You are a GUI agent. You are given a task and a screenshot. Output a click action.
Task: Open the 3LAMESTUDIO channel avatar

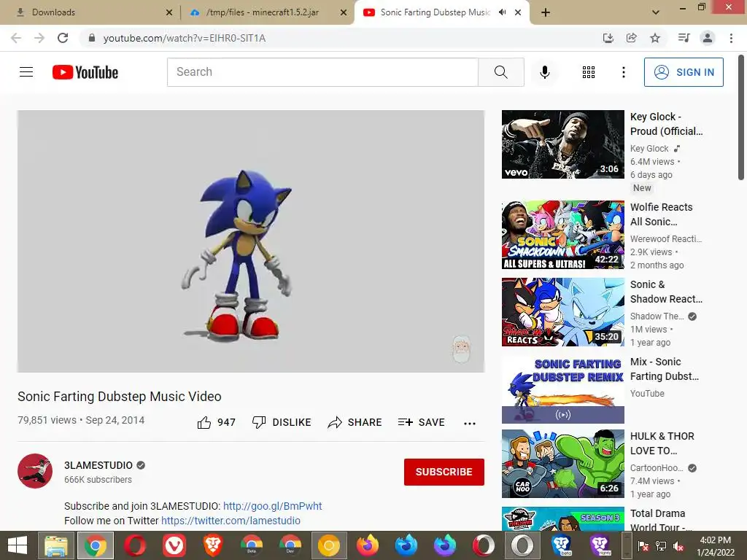click(35, 471)
